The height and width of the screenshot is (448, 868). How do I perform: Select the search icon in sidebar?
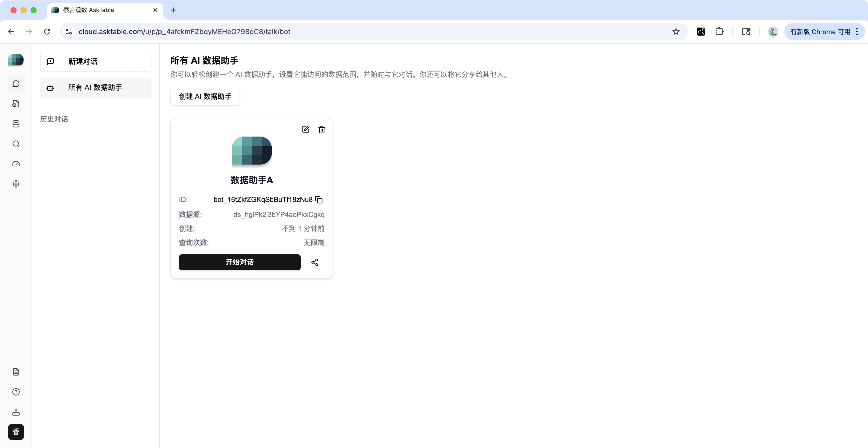tap(16, 144)
